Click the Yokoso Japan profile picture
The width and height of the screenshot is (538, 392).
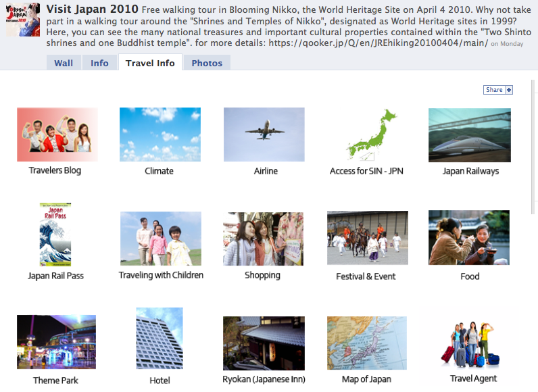coord(23,20)
